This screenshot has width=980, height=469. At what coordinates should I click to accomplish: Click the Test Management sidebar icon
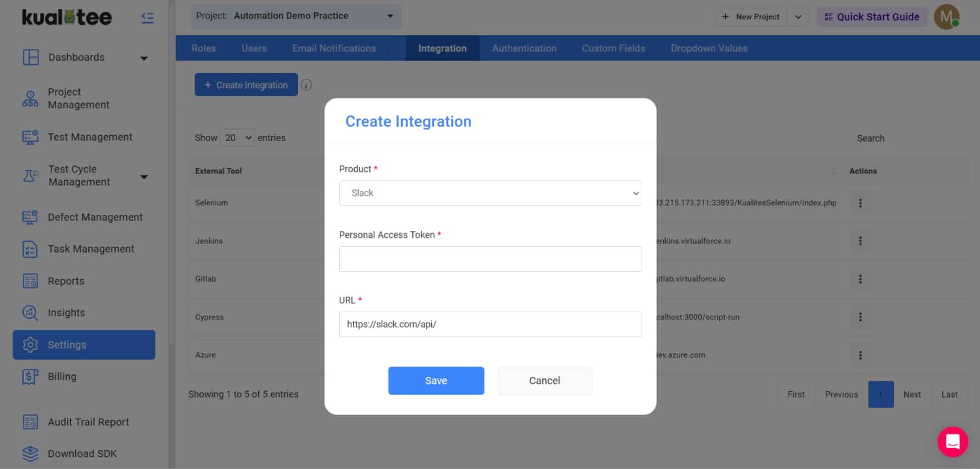(30, 137)
